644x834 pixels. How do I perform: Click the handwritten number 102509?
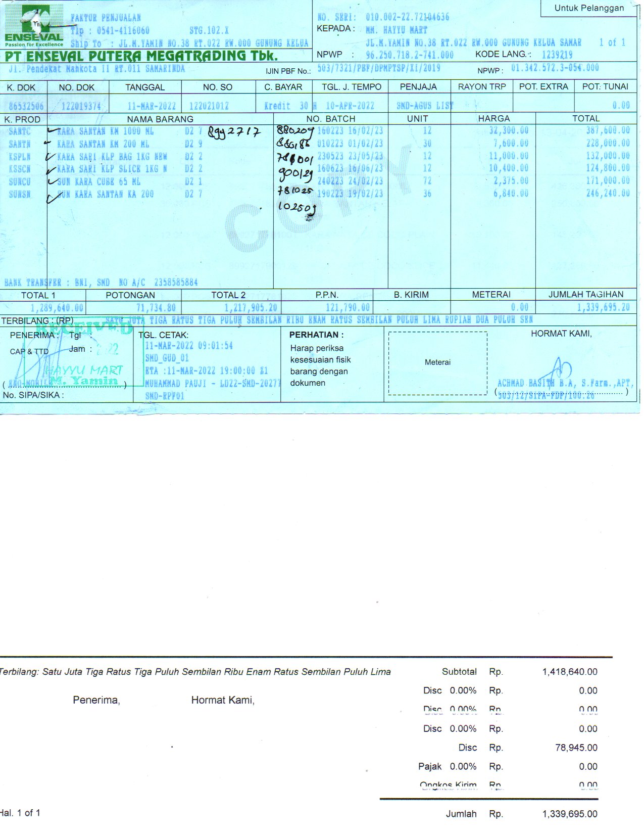point(297,207)
